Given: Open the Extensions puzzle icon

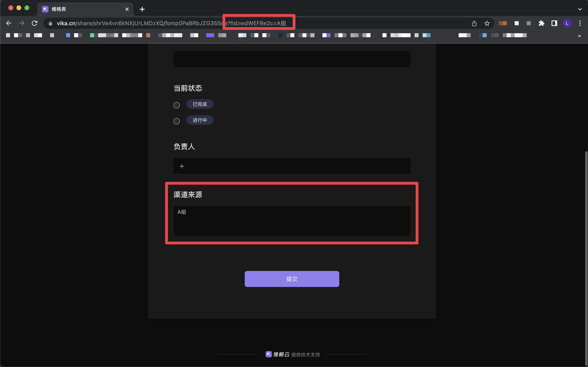Looking at the screenshot, I should coord(541,23).
